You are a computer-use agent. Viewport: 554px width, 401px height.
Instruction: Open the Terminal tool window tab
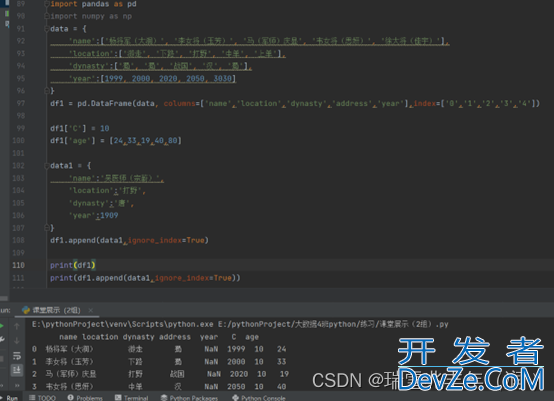[x=131, y=398]
